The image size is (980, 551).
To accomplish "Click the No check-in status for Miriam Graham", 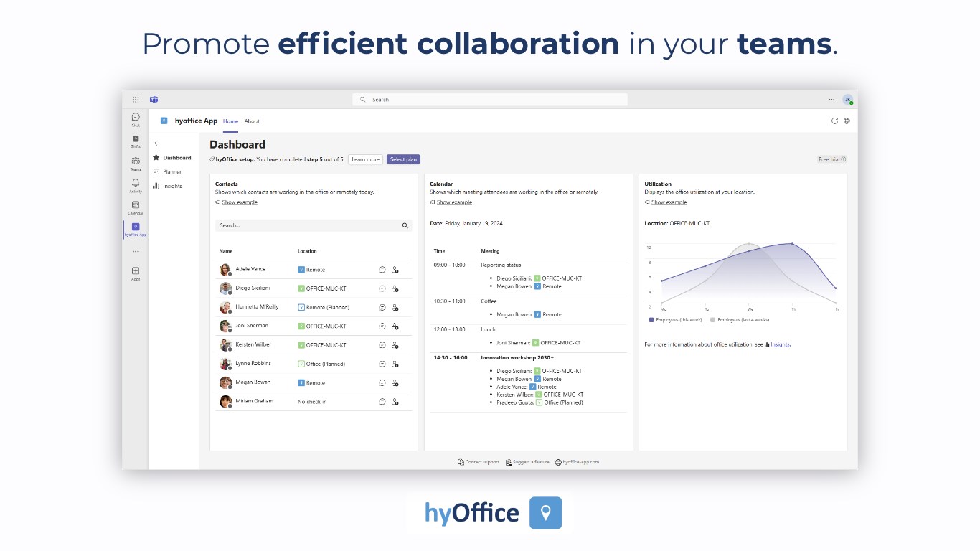I will click(x=312, y=402).
